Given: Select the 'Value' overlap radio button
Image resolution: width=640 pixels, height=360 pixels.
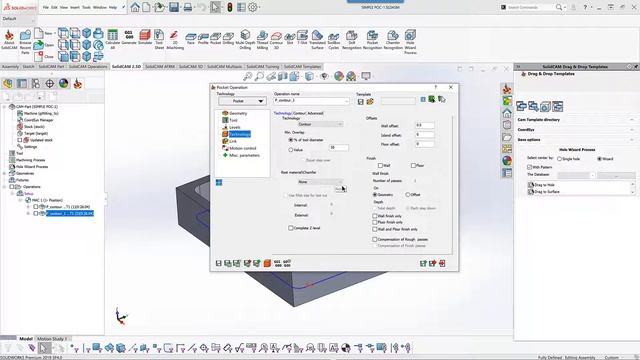Looking at the screenshot, I should tap(291, 150).
